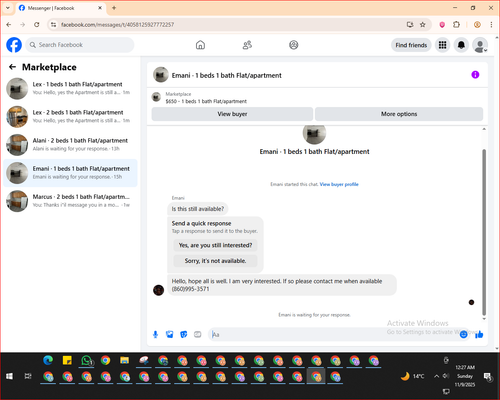Image resolution: width=500 pixels, height=400 pixels.
Task: Select Emani 1 beds 1 bath conversation
Action: pos(70,173)
